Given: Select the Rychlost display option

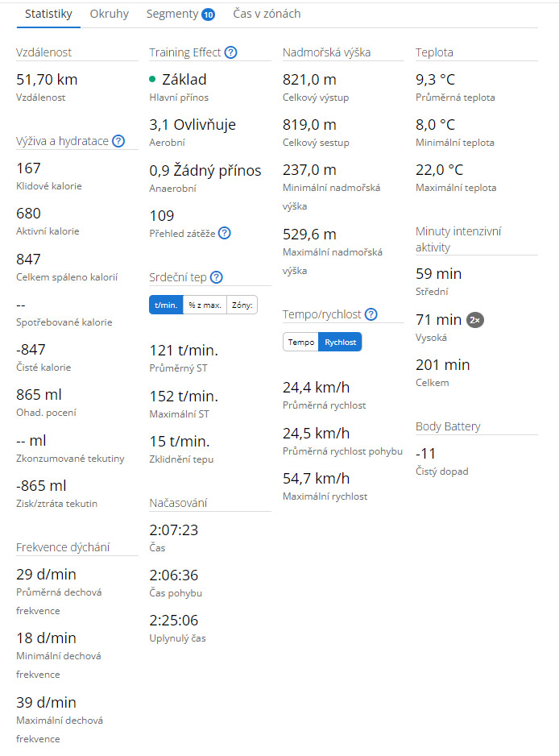Looking at the screenshot, I should pos(340,342).
